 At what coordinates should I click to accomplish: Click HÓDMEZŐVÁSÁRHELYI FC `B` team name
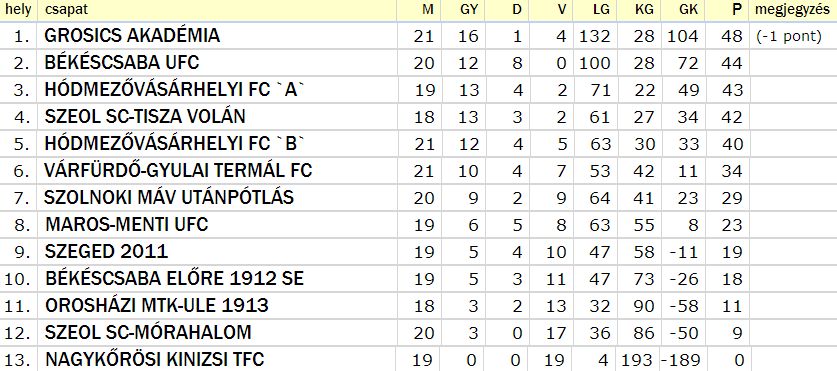[174, 144]
